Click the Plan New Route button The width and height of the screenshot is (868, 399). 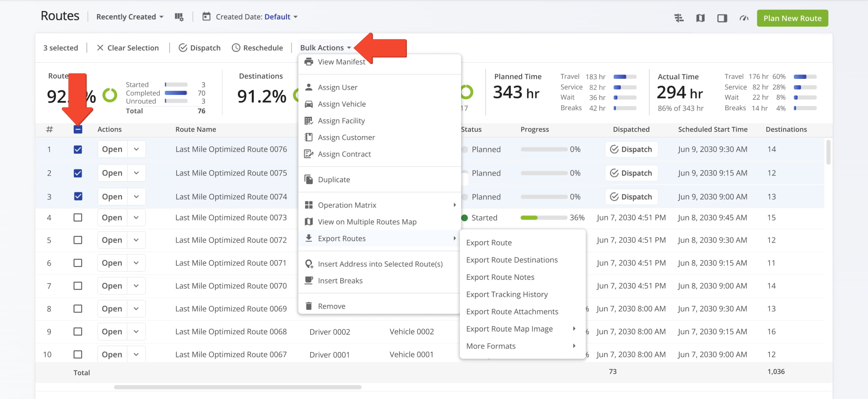[x=792, y=18]
